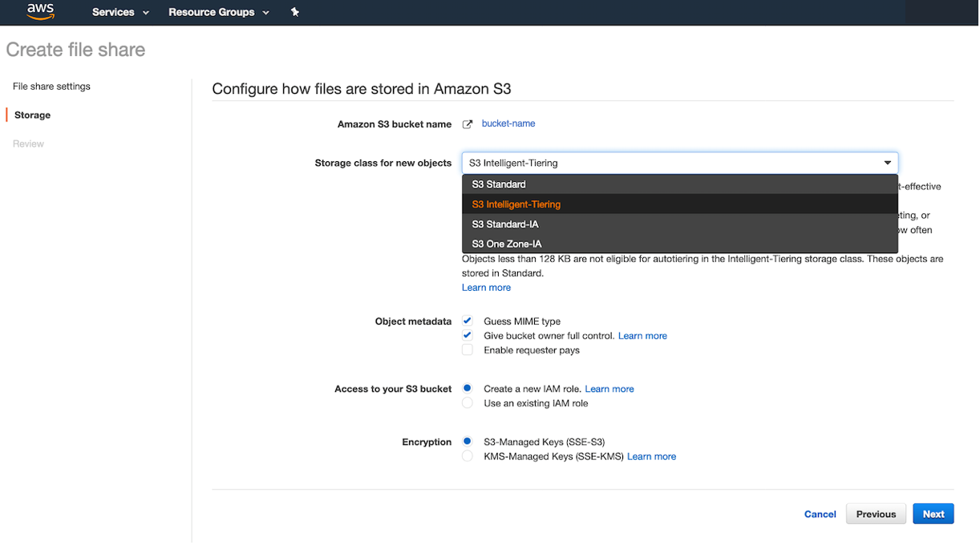
Task: Cancel the file share creation
Action: [x=820, y=514]
